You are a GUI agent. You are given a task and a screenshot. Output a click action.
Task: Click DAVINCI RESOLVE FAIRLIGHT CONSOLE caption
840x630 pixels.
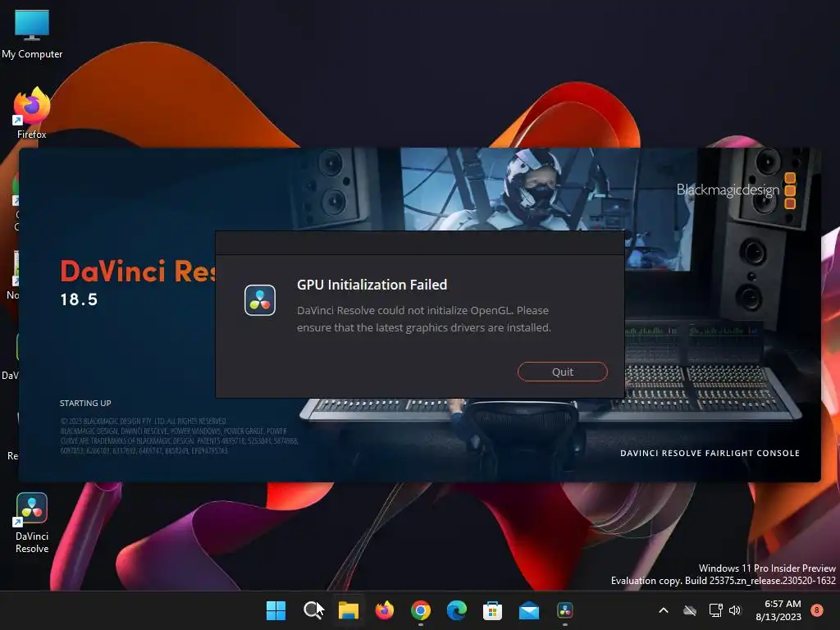(x=710, y=453)
